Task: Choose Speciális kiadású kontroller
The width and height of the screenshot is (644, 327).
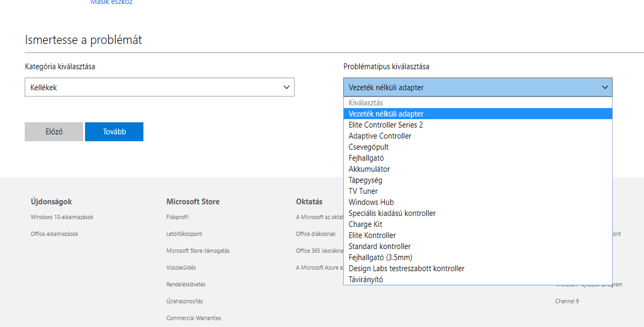Action: pyautogui.click(x=392, y=213)
